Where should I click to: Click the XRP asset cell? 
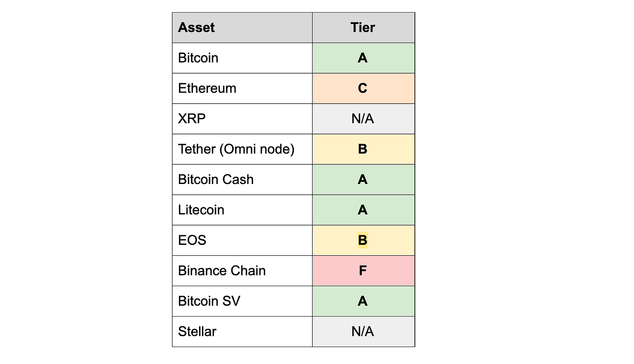(x=242, y=119)
